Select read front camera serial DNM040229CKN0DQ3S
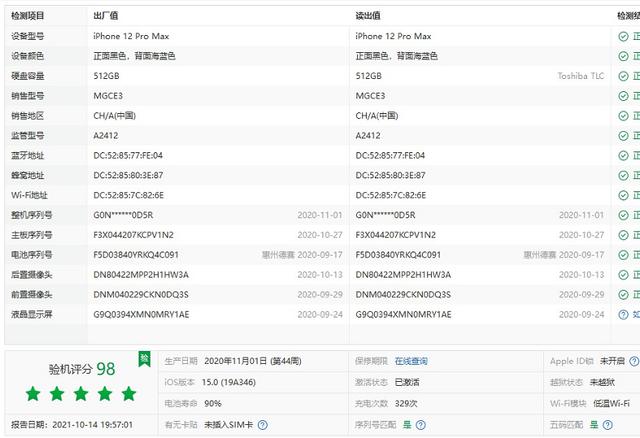Viewport: 640px width, 438px height. [x=403, y=295]
